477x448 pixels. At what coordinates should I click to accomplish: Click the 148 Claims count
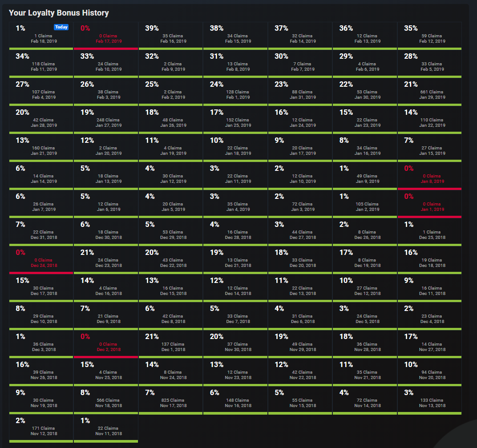click(x=238, y=400)
